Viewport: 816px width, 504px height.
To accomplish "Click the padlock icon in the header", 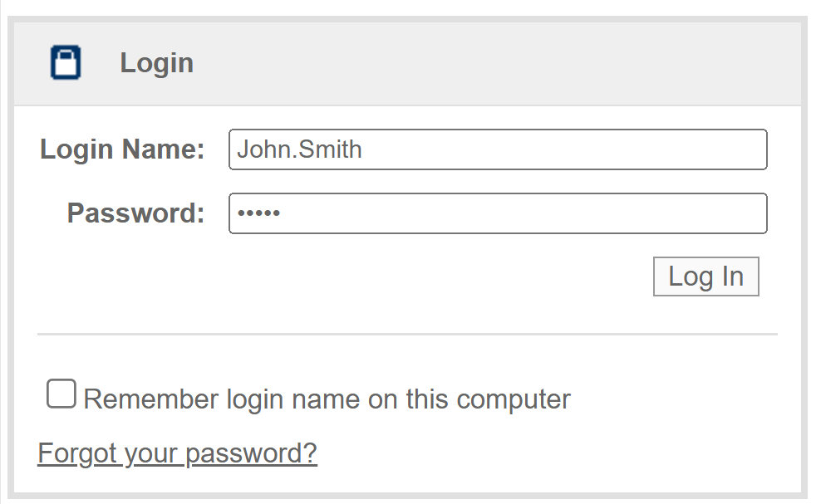I will (x=66, y=63).
